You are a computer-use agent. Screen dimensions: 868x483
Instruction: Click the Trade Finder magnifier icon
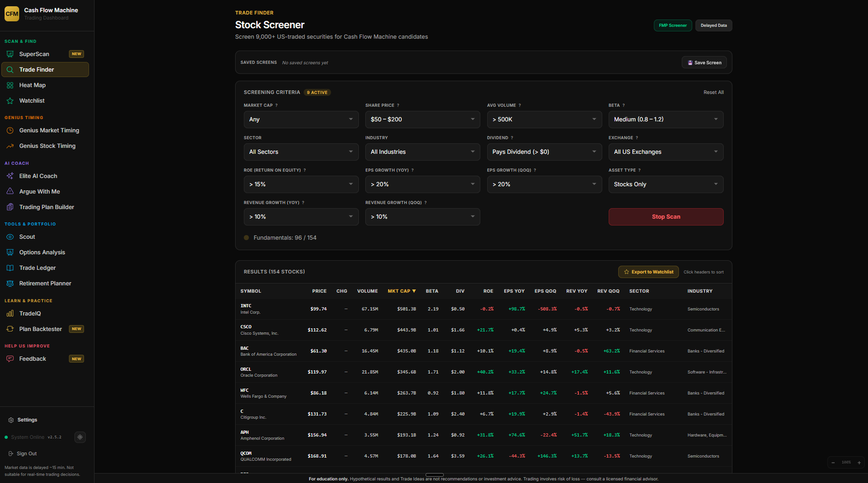[10, 69]
